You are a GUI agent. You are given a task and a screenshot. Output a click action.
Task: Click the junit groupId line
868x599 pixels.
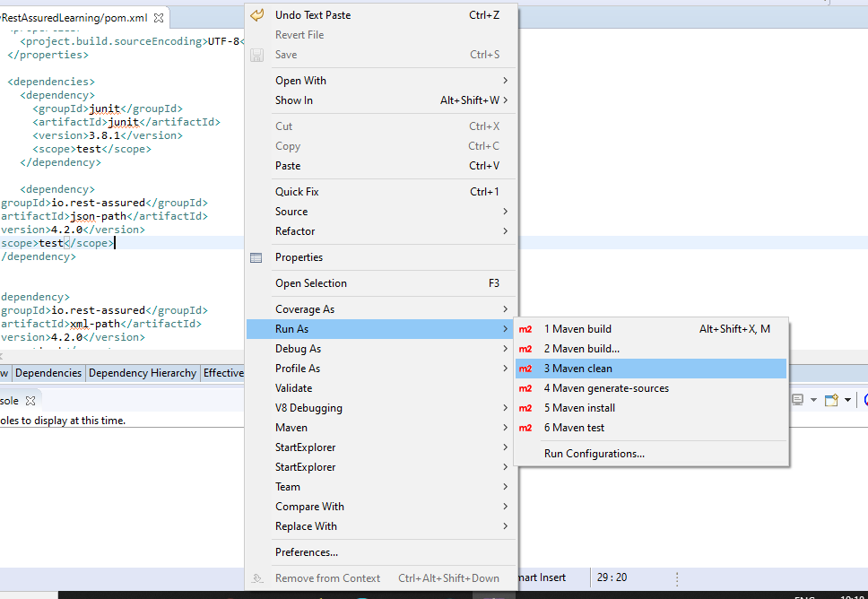[x=108, y=109]
